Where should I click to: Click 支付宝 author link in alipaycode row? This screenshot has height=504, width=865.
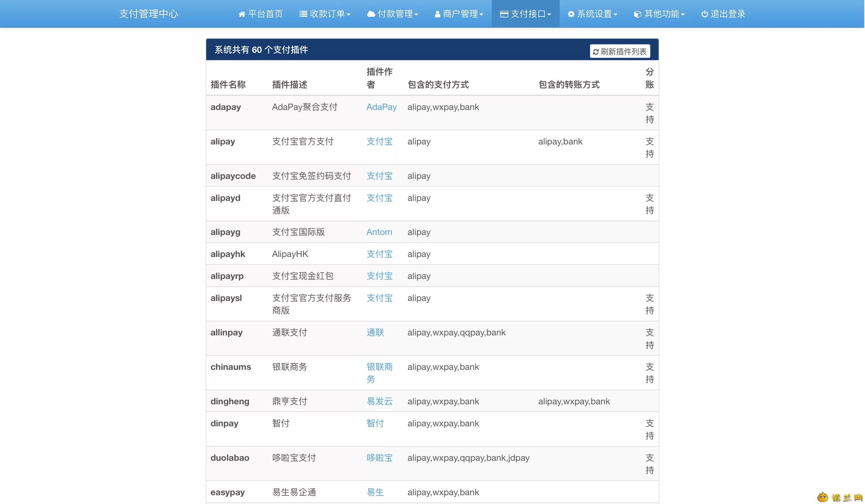click(379, 176)
